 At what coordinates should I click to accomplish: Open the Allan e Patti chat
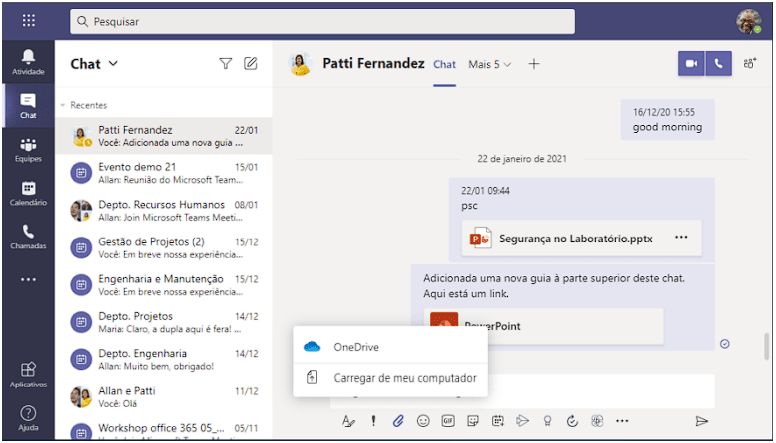click(164, 396)
